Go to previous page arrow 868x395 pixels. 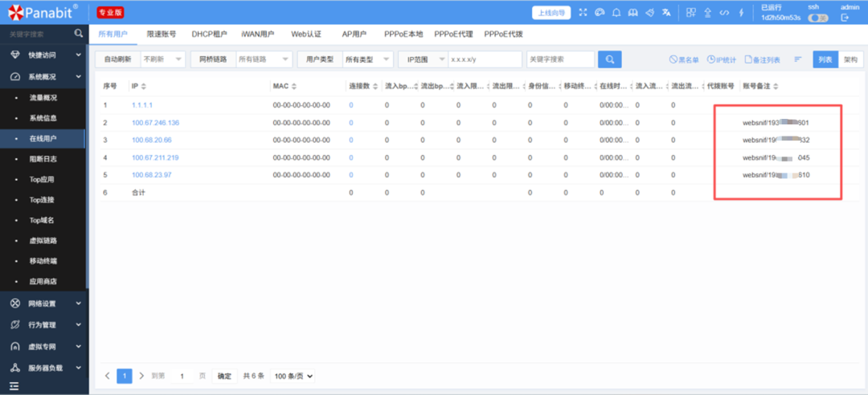click(x=108, y=377)
